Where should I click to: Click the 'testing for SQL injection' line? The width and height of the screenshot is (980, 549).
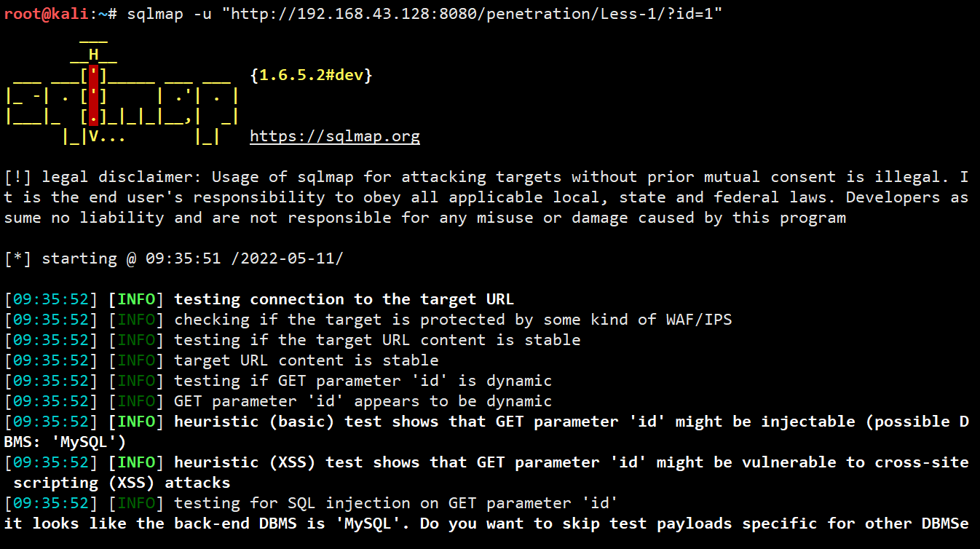(395, 503)
